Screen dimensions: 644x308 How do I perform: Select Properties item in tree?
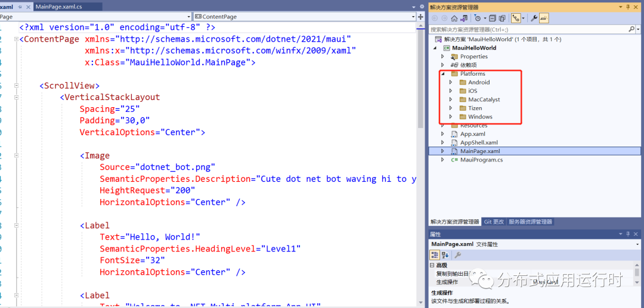(x=474, y=57)
